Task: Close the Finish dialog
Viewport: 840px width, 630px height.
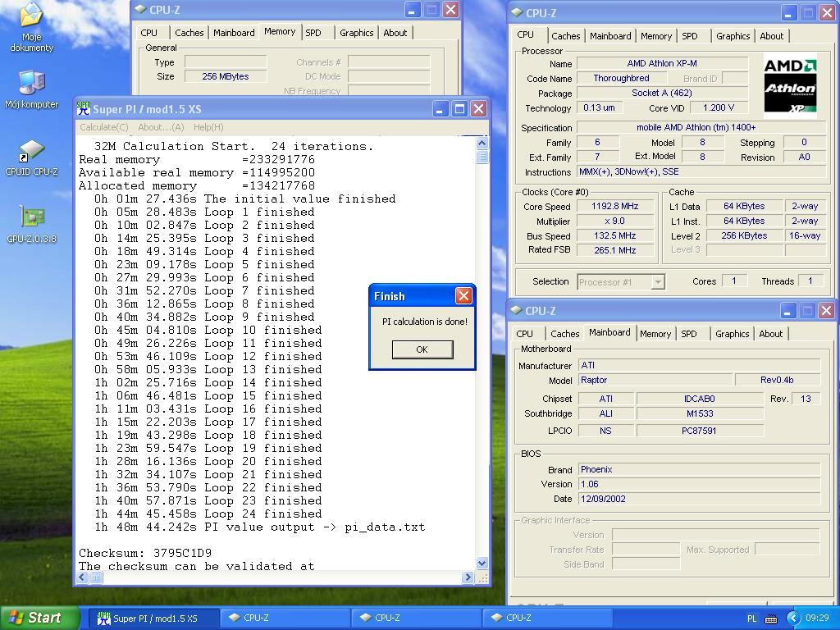Action: pos(463,295)
